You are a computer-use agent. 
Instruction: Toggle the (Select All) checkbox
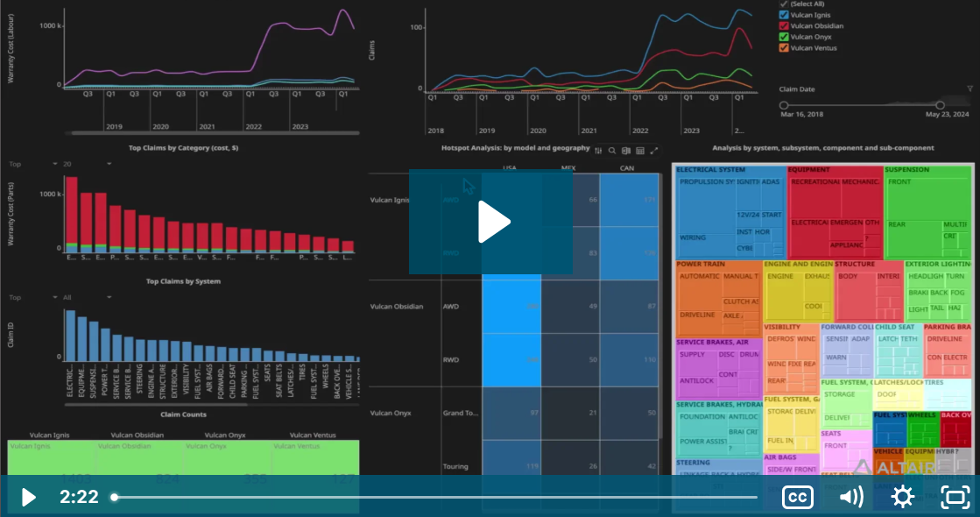coord(784,4)
